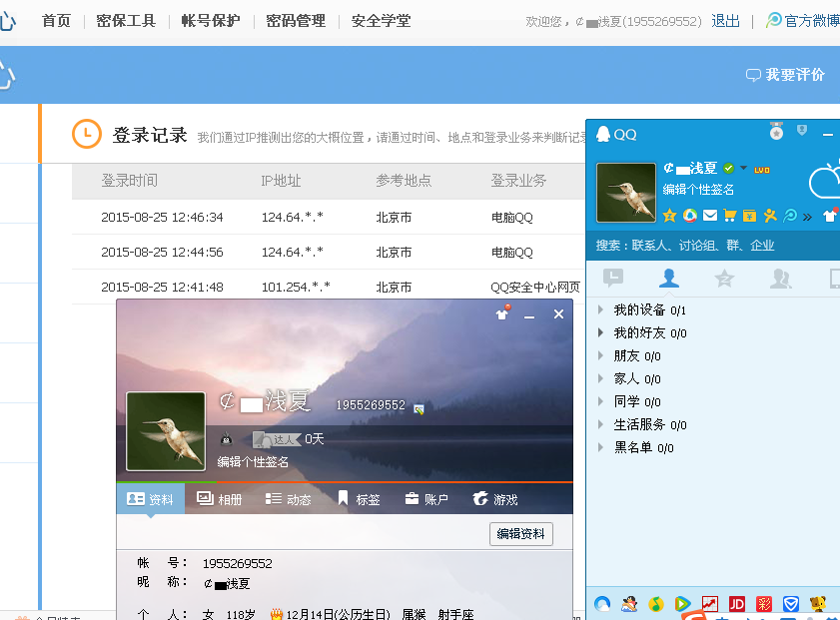Click the 达人 badge in profile card
The height and width of the screenshot is (620, 840).
(x=277, y=439)
